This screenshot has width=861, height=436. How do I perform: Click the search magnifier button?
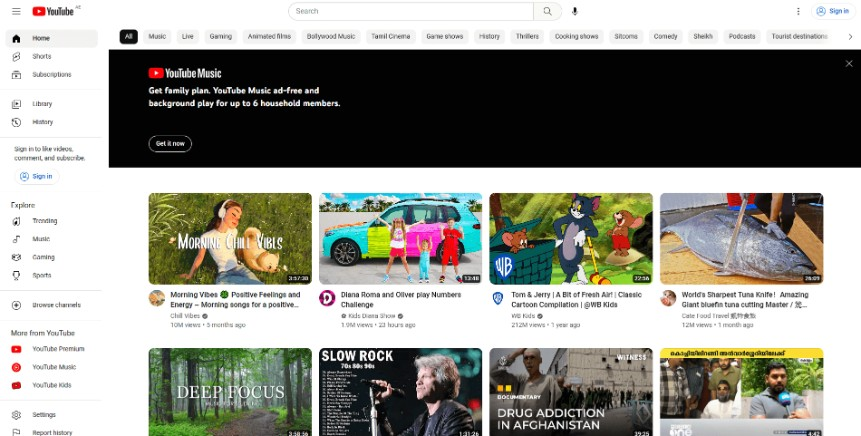click(547, 11)
